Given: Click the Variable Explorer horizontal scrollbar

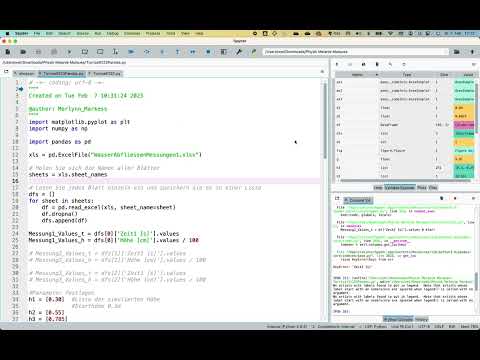Looking at the screenshot, I should [x=405, y=181].
